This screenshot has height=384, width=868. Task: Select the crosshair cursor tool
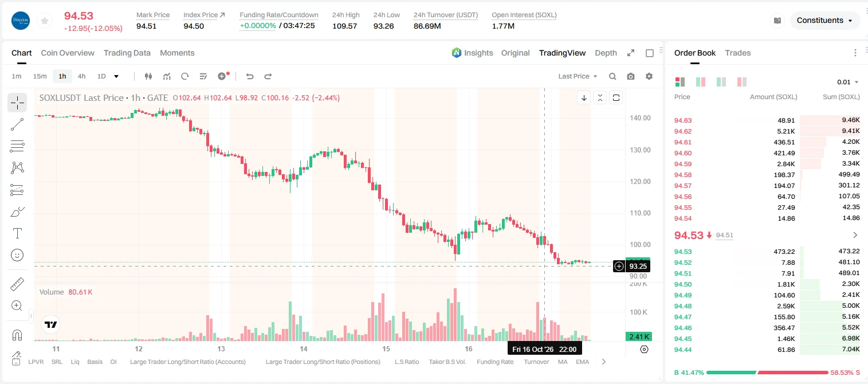(x=17, y=103)
